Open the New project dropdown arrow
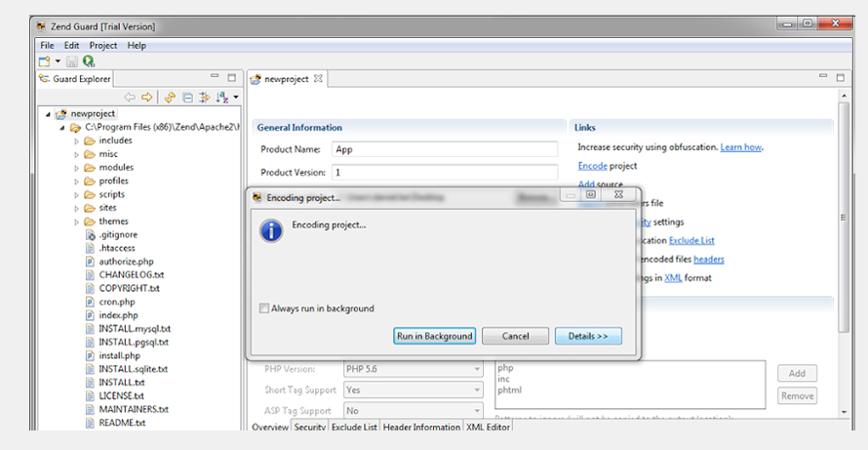Screen dimensions: 868x450 coord(57,61)
